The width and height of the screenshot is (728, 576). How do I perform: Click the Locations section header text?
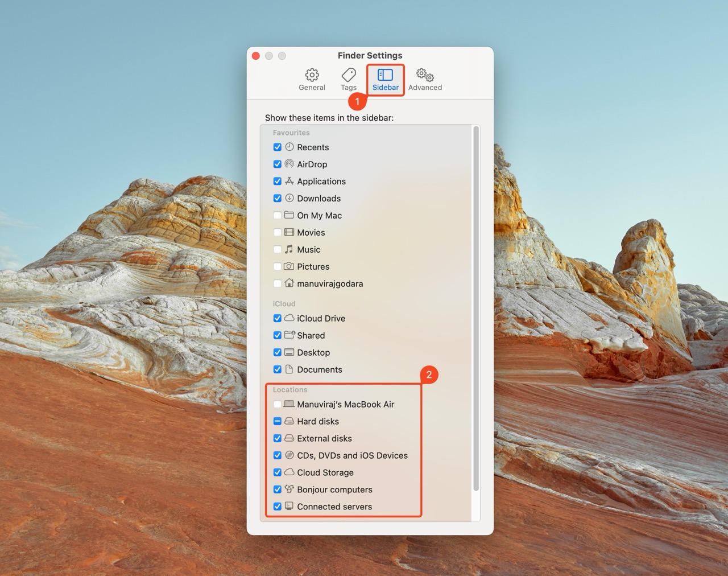pyautogui.click(x=290, y=390)
